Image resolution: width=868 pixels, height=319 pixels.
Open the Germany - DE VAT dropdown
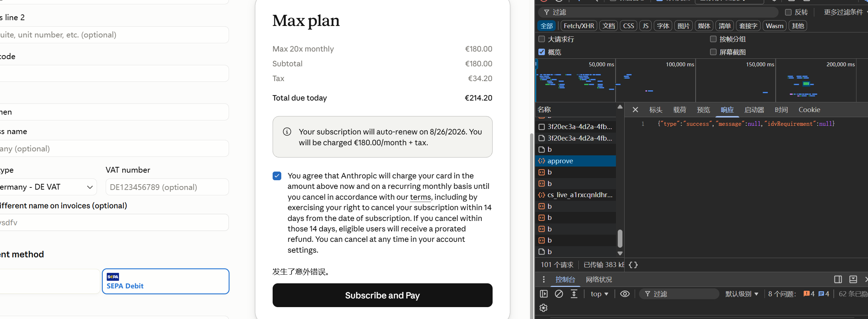(47, 187)
